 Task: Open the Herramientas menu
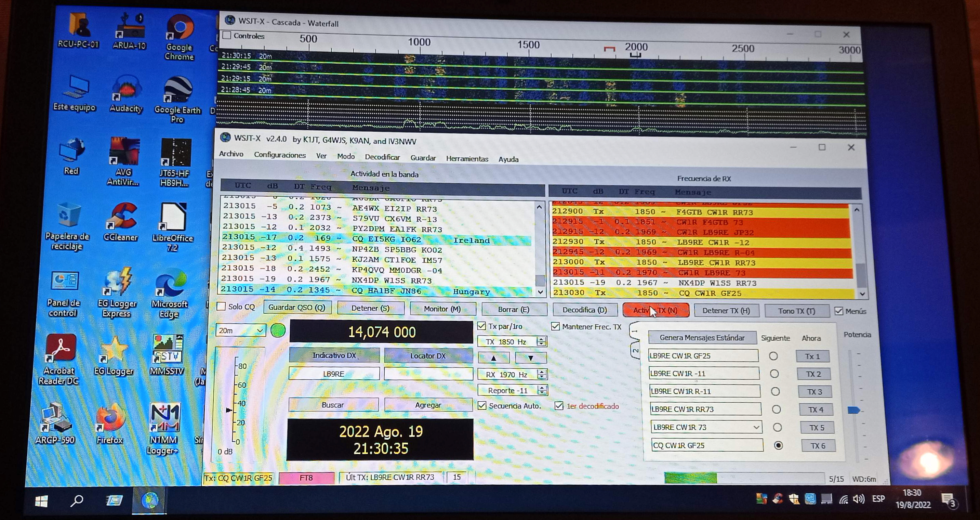tap(467, 159)
